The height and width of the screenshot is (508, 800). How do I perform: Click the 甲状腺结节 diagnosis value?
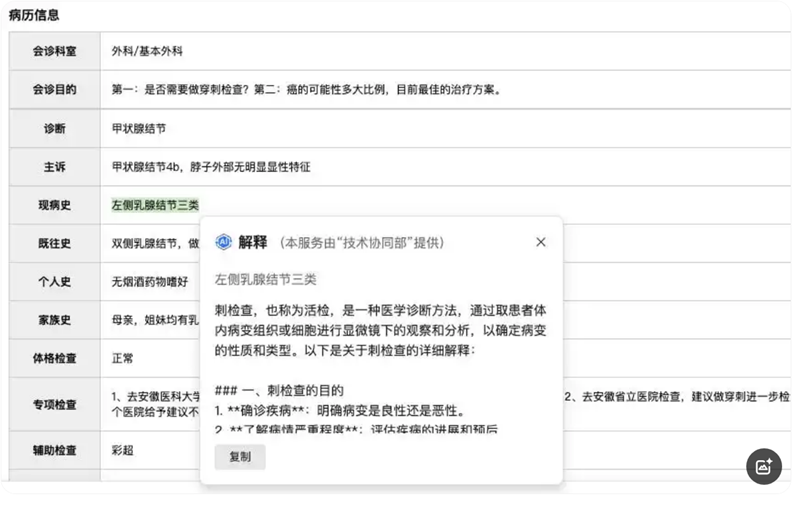click(x=139, y=129)
